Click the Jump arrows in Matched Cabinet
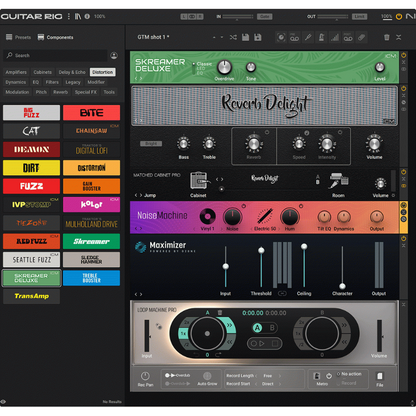The image size is (416, 416). click(x=139, y=195)
